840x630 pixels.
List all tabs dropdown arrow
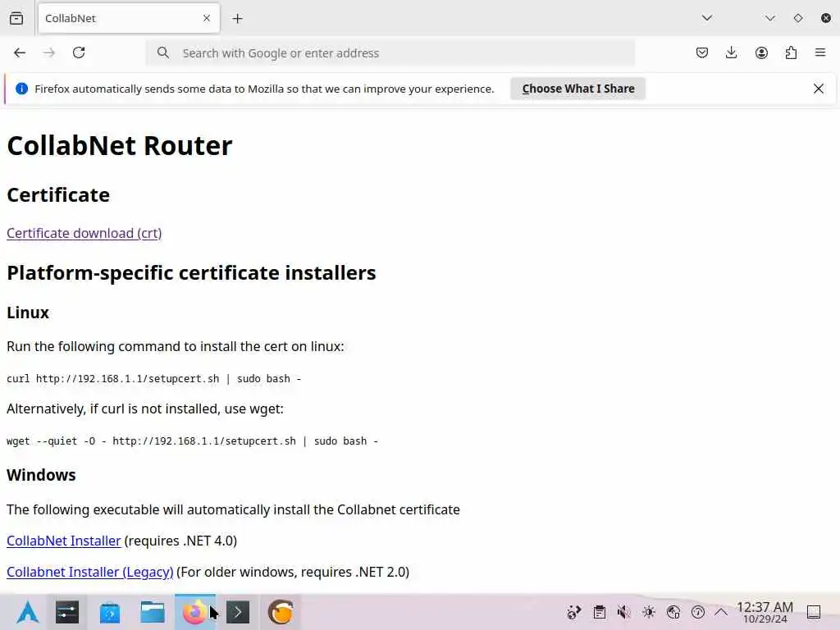pyautogui.click(x=706, y=18)
